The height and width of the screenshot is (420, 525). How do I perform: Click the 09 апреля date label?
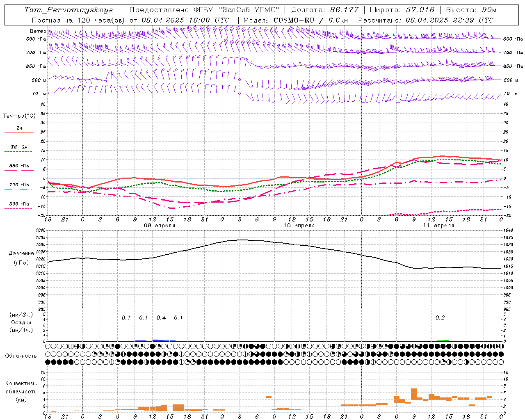pos(159,226)
